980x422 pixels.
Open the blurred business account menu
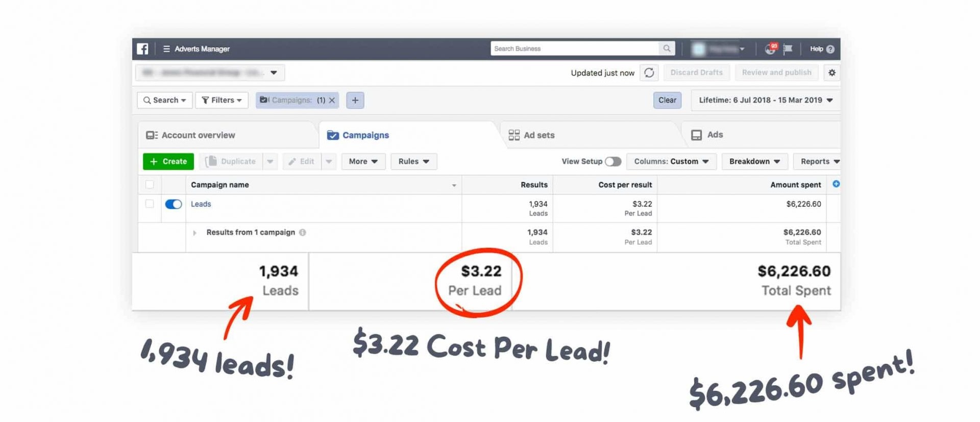[718, 49]
